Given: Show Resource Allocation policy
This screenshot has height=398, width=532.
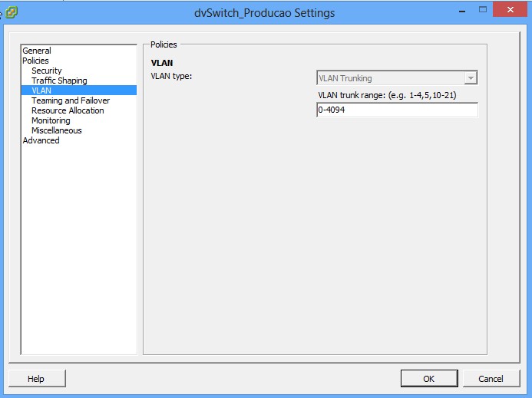Looking at the screenshot, I should [68, 110].
